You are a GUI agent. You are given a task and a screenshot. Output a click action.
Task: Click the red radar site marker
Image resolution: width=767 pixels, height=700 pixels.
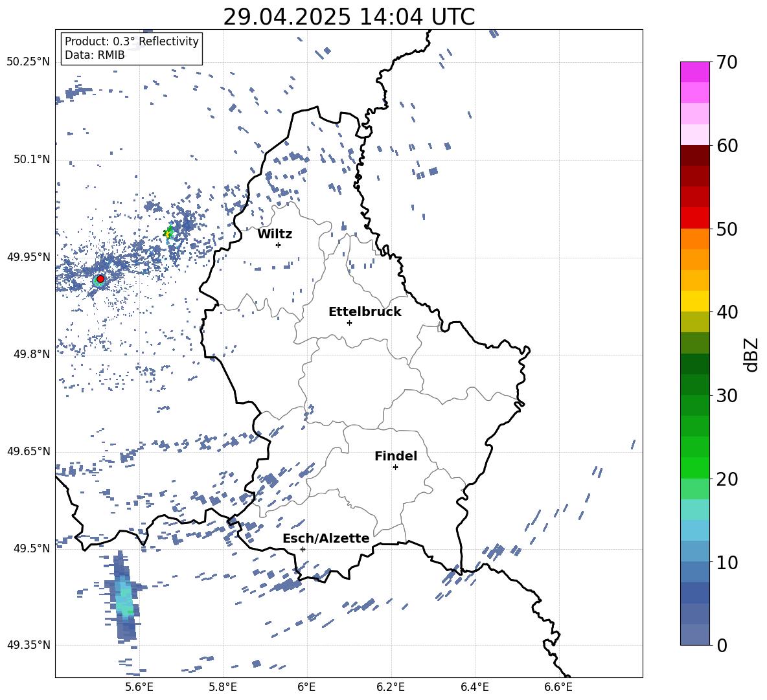(x=100, y=278)
